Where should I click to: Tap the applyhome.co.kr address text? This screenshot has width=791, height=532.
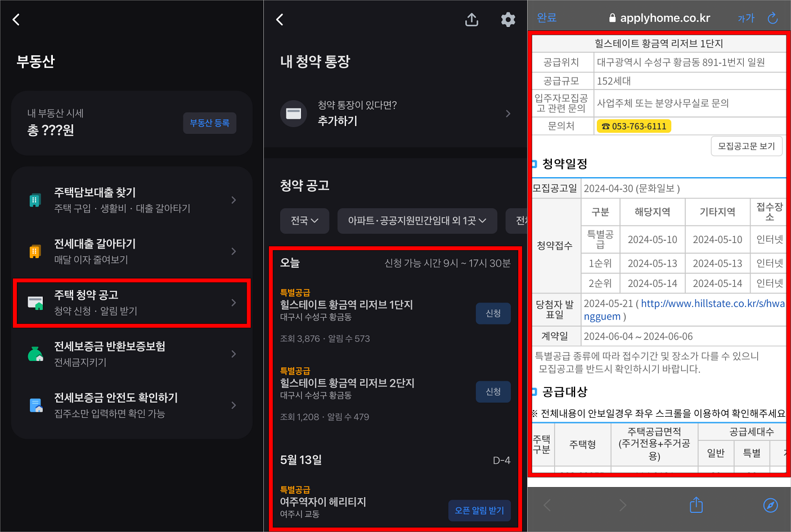(x=665, y=18)
